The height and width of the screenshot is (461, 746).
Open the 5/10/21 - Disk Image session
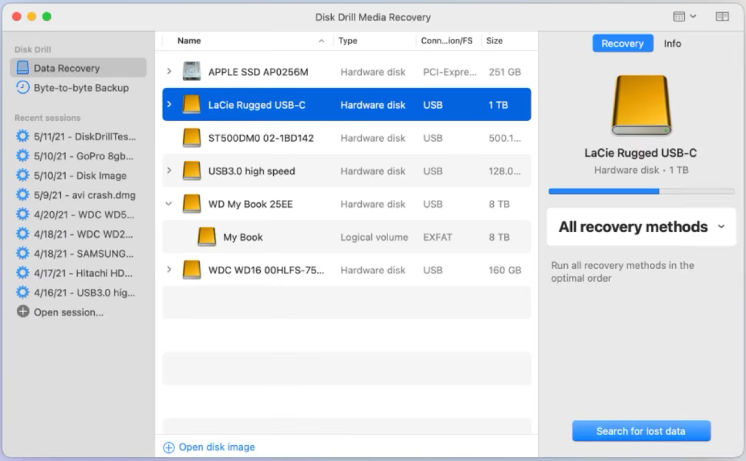pyautogui.click(x=80, y=176)
